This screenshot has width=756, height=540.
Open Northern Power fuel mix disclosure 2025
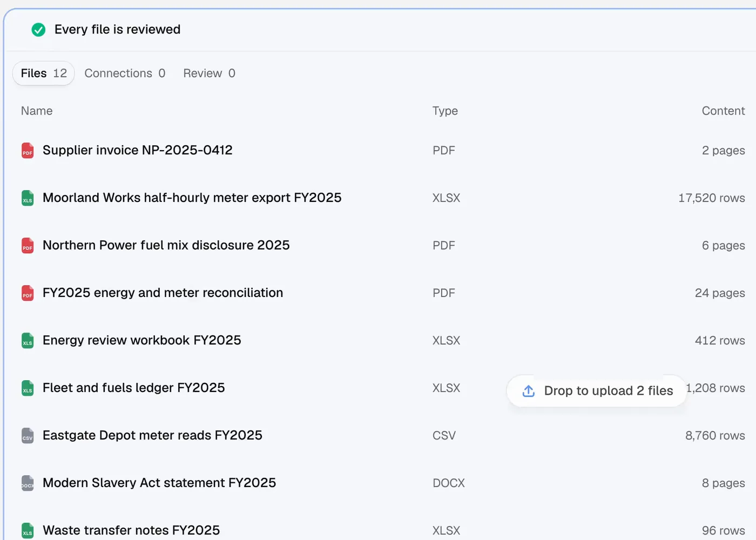[x=166, y=245]
